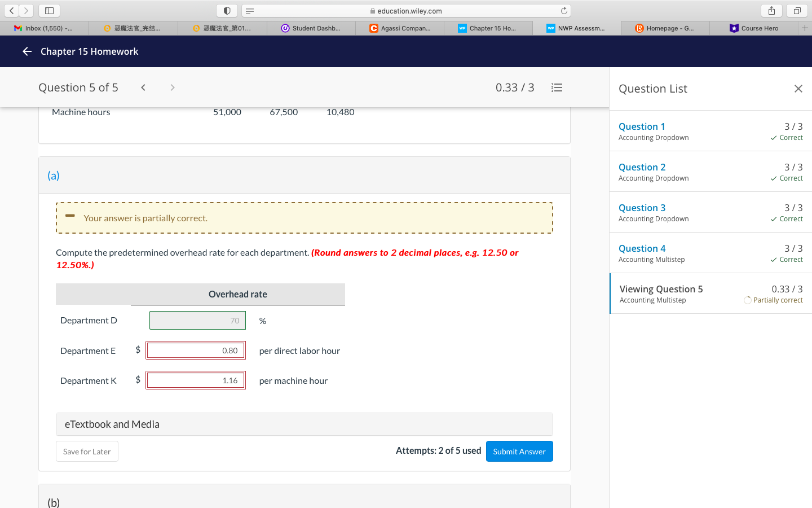Click the Department E row label
Image resolution: width=812 pixels, height=508 pixels.
coord(88,351)
